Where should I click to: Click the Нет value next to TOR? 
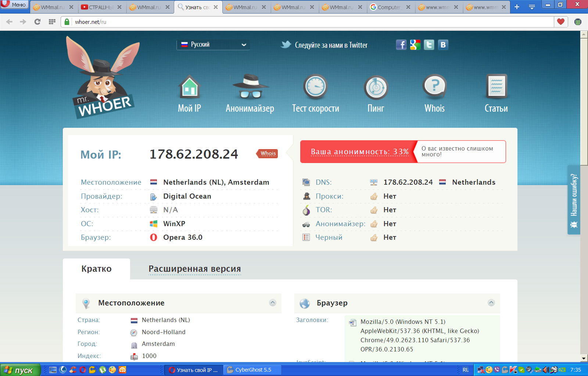click(x=390, y=210)
